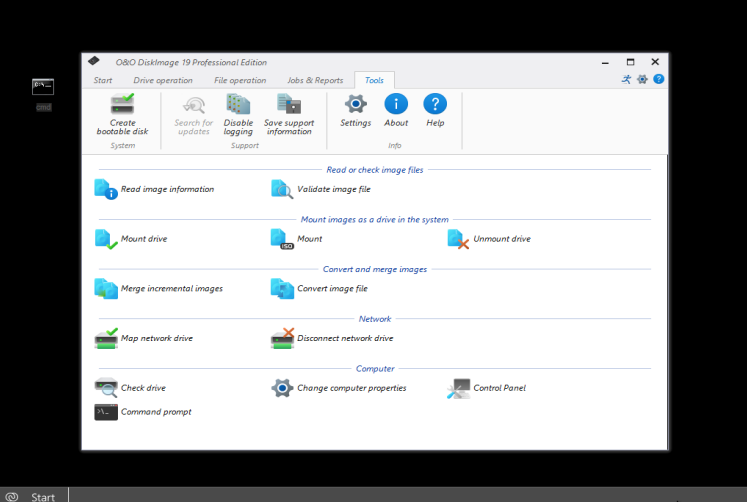Show the About dialog
Screen dimensions: 747x502
396,110
